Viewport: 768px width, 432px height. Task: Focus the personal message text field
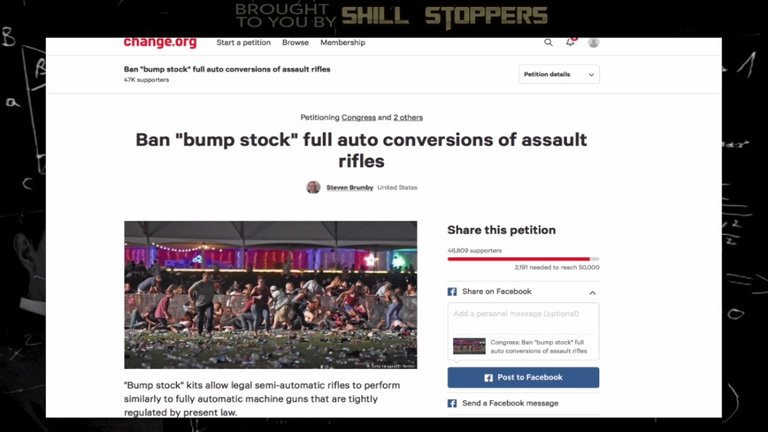tap(523, 317)
